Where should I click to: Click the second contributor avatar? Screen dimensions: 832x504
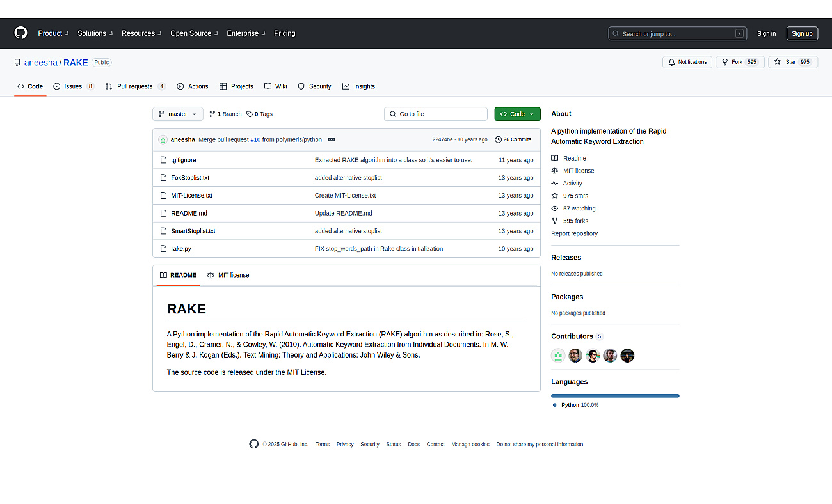click(575, 356)
